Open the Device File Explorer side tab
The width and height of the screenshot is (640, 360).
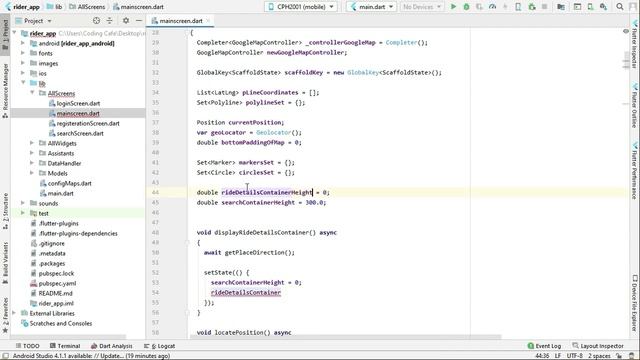[635, 304]
